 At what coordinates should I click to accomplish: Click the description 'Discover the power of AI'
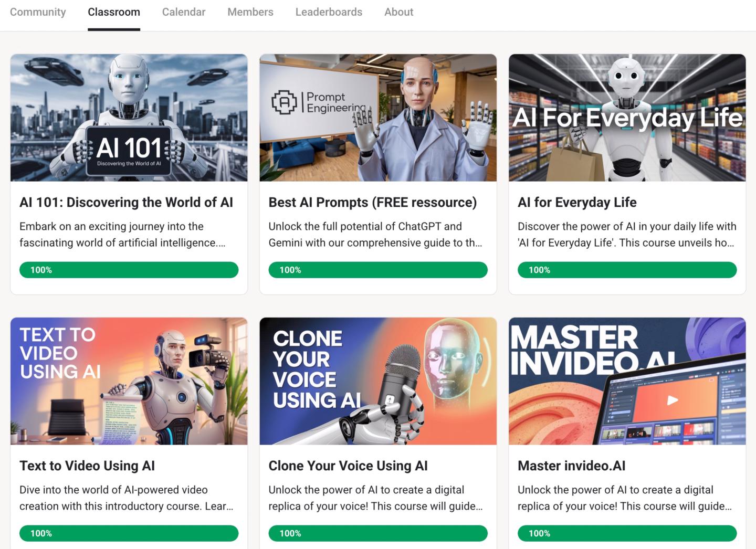tap(627, 235)
